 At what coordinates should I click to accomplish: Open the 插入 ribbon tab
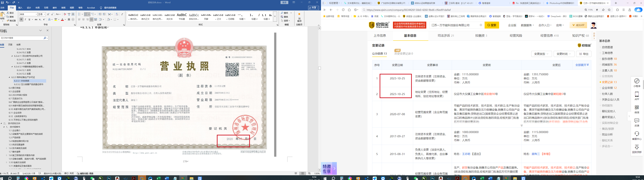pyautogui.click(x=20, y=8)
